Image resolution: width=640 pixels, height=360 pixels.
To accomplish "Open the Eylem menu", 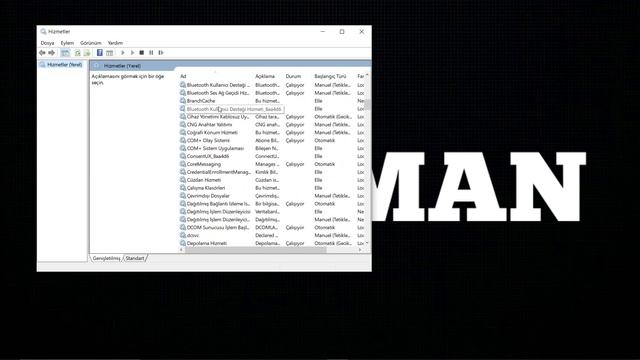I will (67, 43).
